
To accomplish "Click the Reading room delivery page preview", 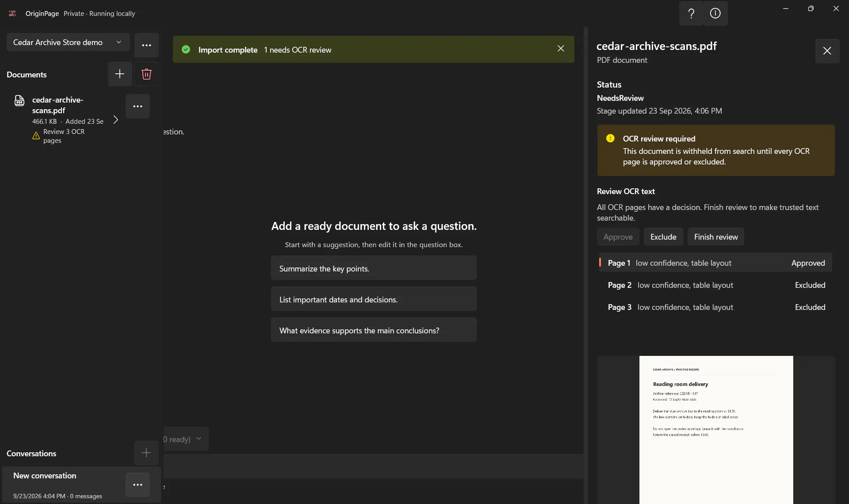I will pyautogui.click(x=716, y=430).
